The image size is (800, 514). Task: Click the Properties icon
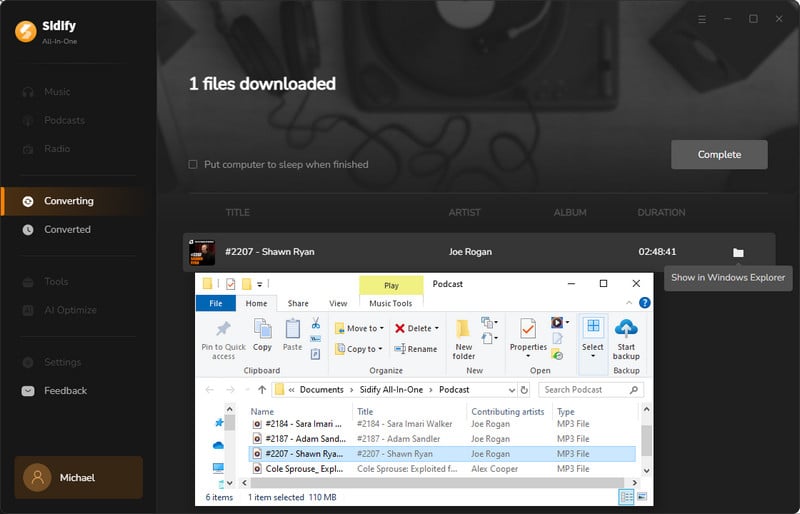(x=528, y=329)
